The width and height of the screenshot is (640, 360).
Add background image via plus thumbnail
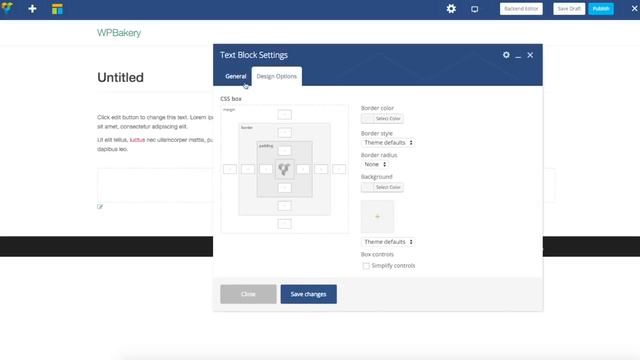click(378, 216)
